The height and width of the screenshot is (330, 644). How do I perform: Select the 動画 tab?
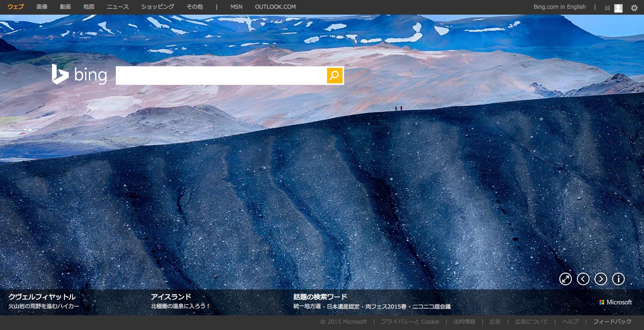(x=65, y=7)
